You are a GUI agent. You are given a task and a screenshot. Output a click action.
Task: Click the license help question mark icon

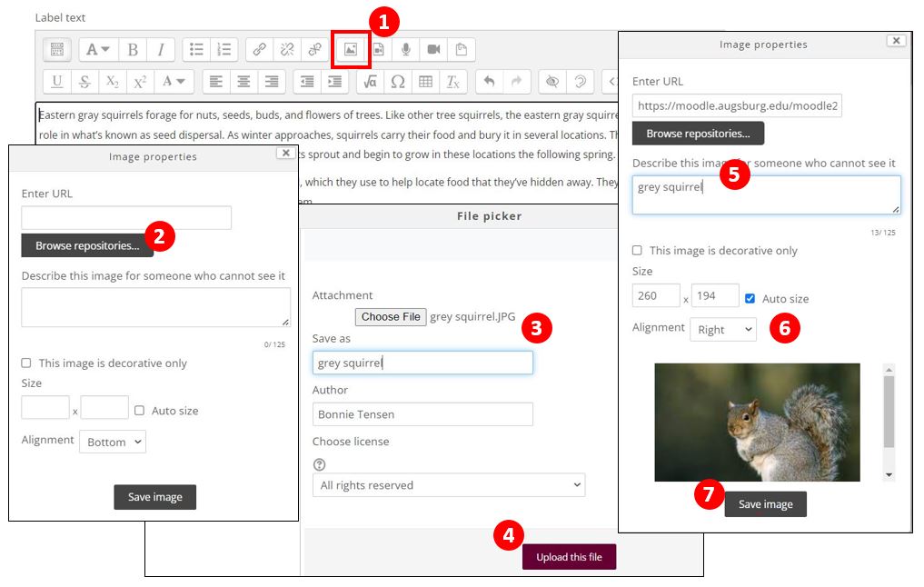(x=319, y=464)
